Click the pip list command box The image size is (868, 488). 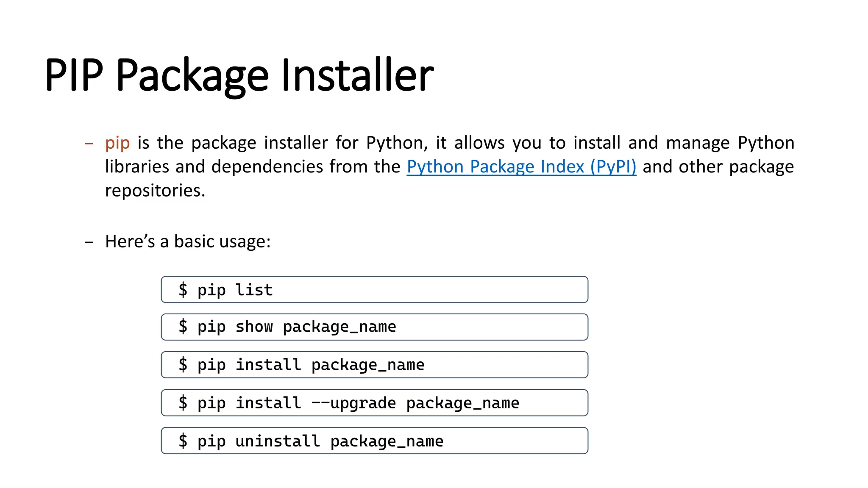374,290
